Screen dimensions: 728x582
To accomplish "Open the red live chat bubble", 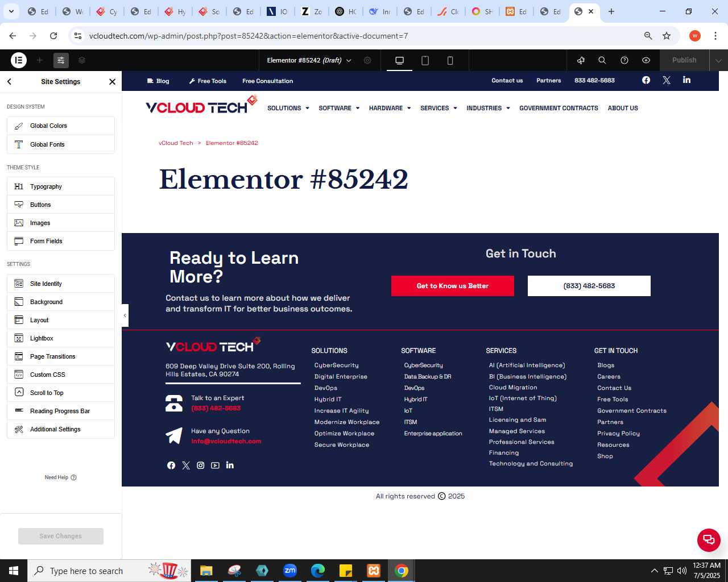I will tap(709, 540).
